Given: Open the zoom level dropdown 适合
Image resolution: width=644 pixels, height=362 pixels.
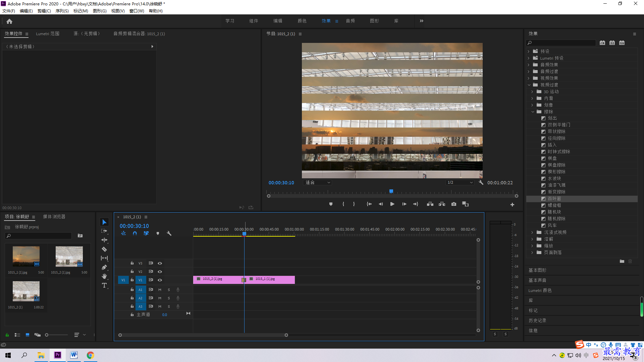Looking at the screenshot, I should [317, 183].
